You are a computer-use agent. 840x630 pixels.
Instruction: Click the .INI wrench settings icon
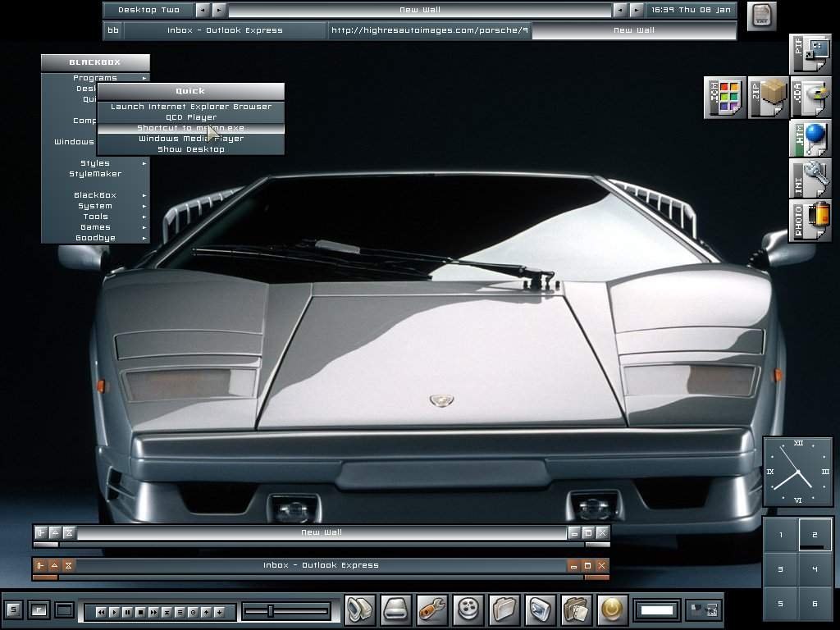pos(810,179)
